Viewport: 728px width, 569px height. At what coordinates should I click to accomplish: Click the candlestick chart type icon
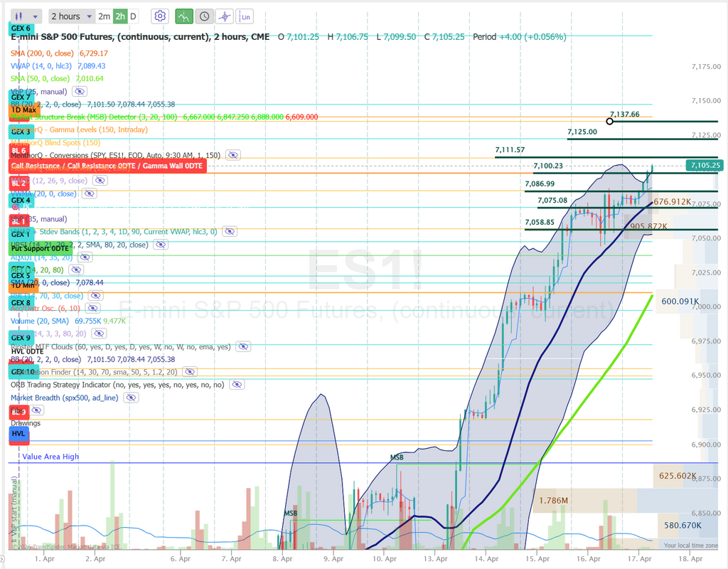click(20, 16)
